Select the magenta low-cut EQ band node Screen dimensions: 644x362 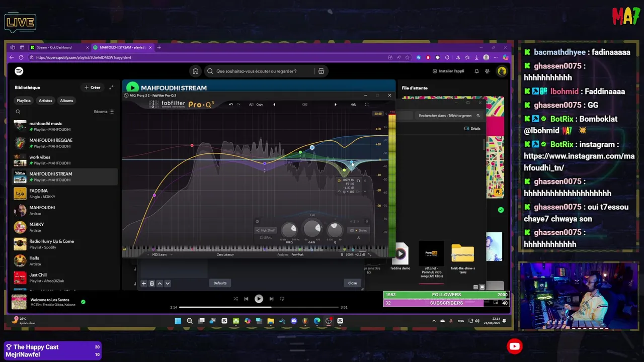pyautogui.click(x=154, y=195)
